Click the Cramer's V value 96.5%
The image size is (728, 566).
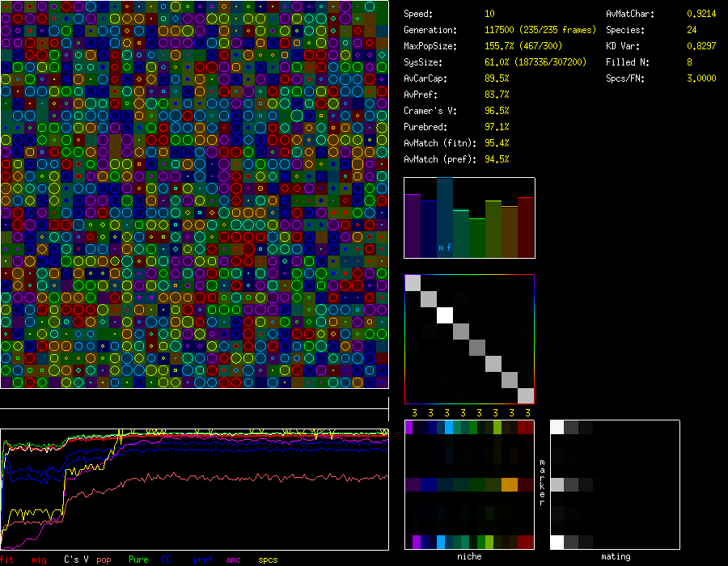pos(497,111)
